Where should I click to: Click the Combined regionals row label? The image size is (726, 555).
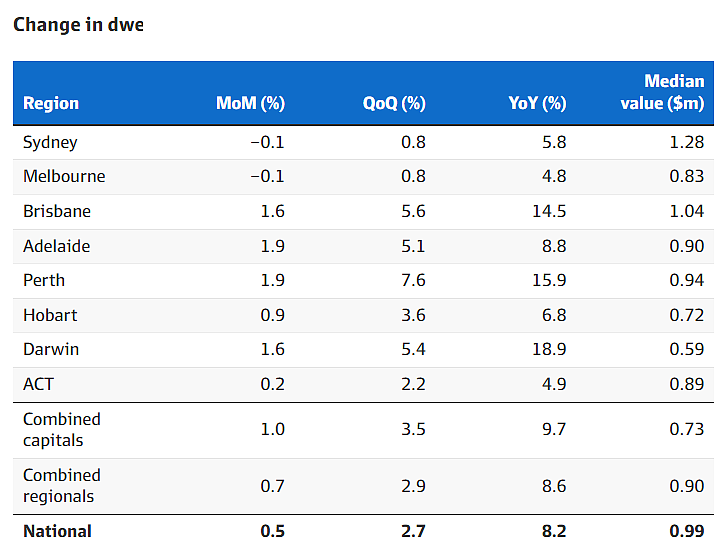tap(62, 486)
